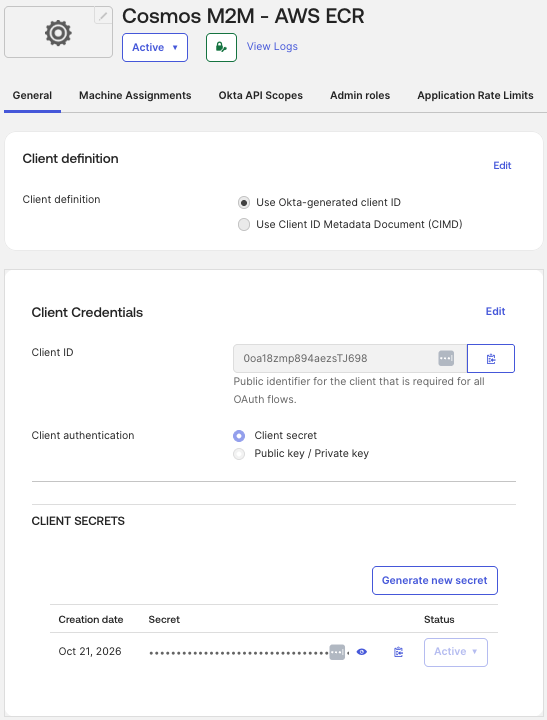547x720 pixels.
Task: Edit the app logo with pencil icon
Action: point(103,16)
